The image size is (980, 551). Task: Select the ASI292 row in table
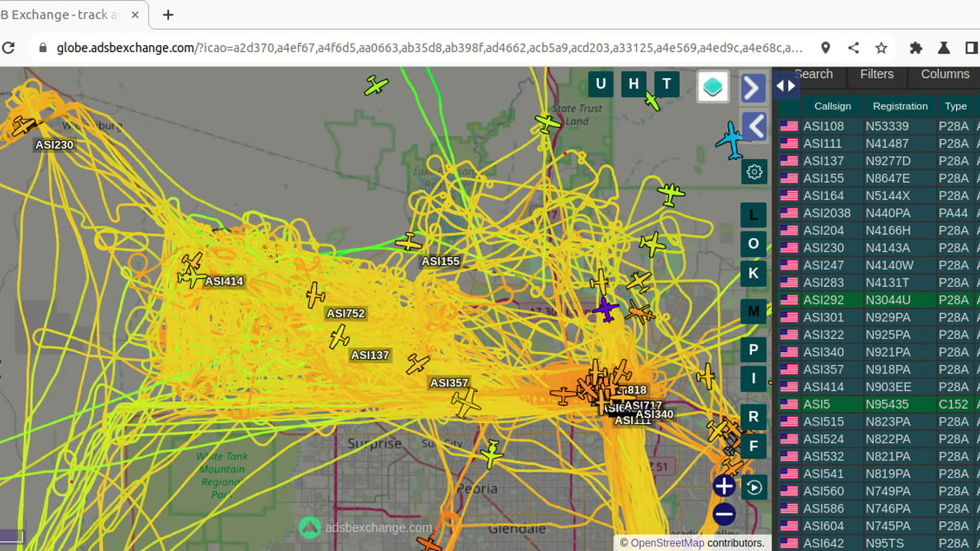point(879,300)
